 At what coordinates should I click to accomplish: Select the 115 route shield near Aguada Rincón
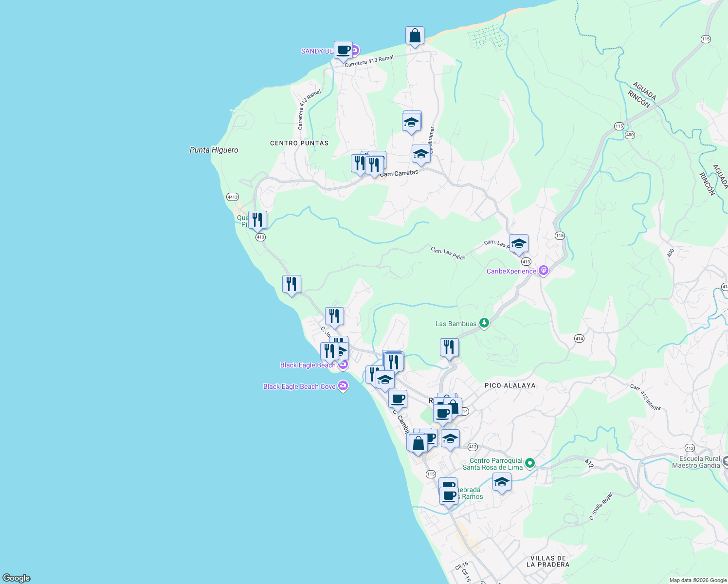click(x=619, y=126)
